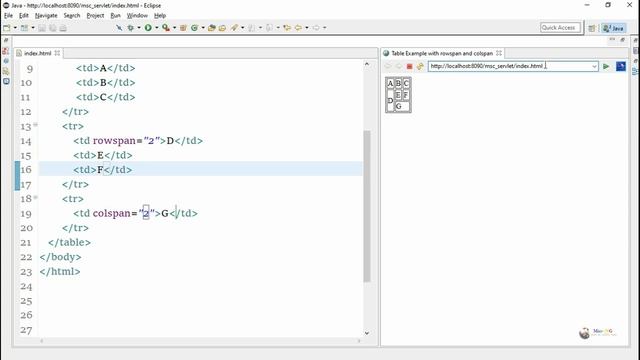
Task: Open the File menu
Action: (8, 16)
